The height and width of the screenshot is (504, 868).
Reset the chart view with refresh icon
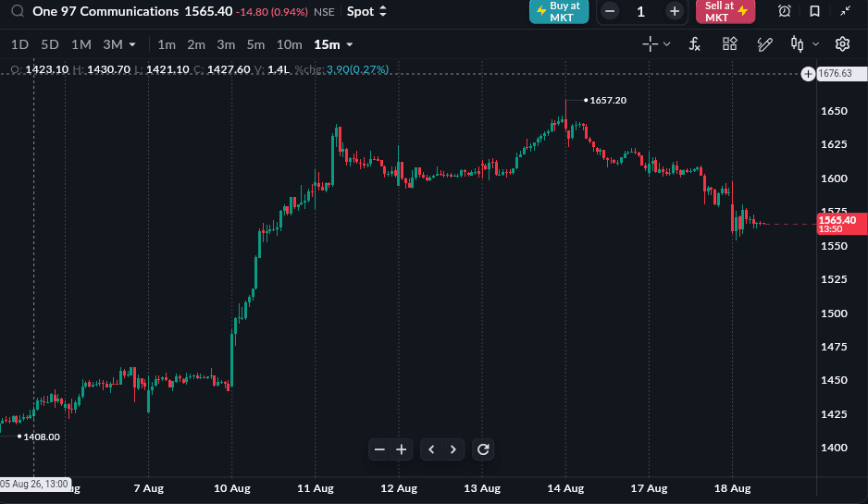[483, 449]
